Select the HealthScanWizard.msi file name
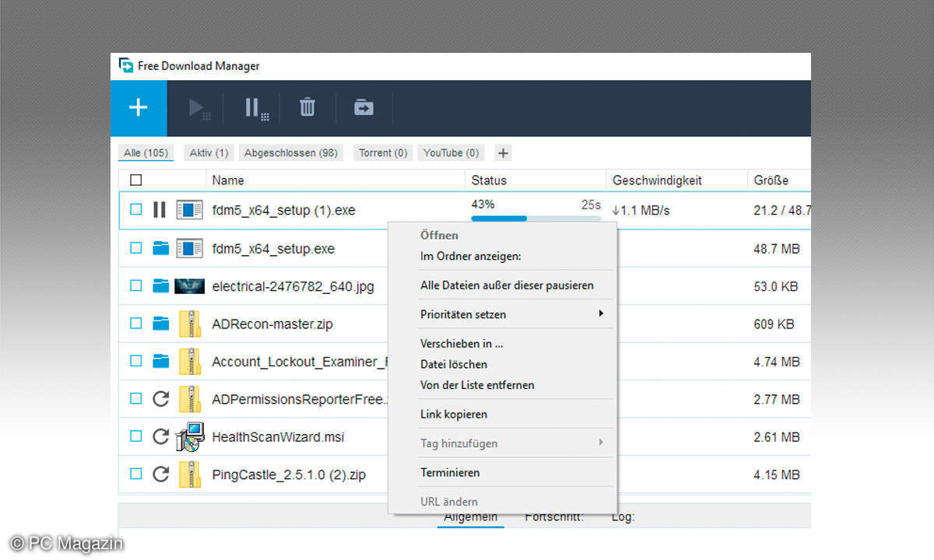The height and width of the screenshot is (560, 934). point(278,437)
